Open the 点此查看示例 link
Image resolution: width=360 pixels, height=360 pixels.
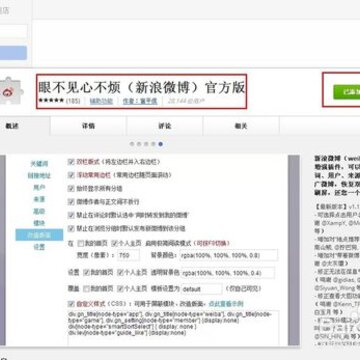click(x=226, y=304)
